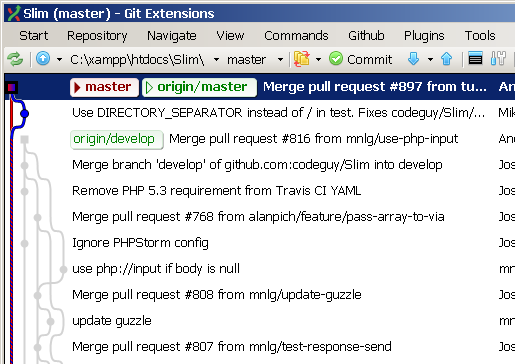Open the repository path dropdown arrow
515x364 pixels.
tap(216, 60)
